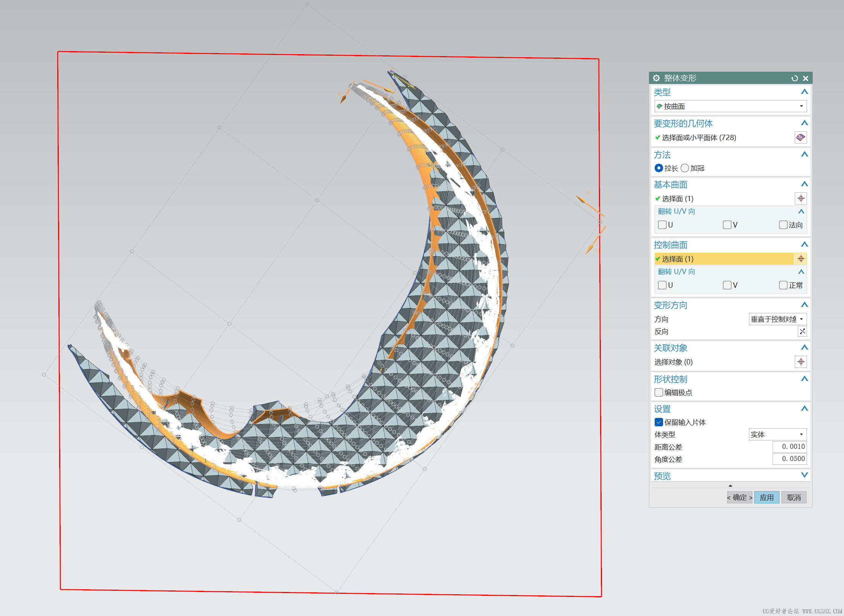This screenshot has height=616, width=844.
Task: Collapse the 方法 section
Action: (x=804, y=155)
